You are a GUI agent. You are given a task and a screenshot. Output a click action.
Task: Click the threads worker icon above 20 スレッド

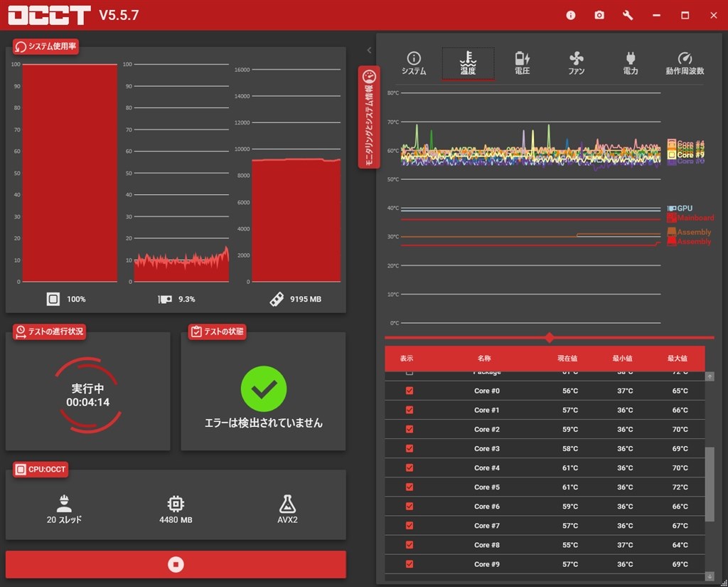(x=64, y=504)
